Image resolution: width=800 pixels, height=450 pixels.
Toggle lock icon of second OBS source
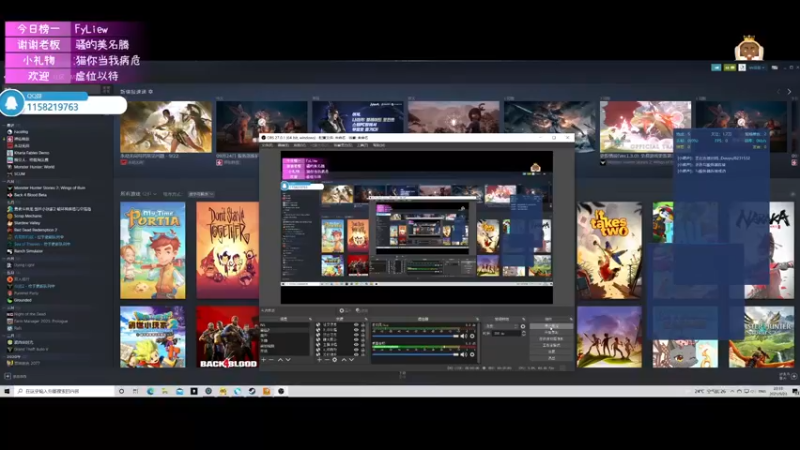point(363,330)
